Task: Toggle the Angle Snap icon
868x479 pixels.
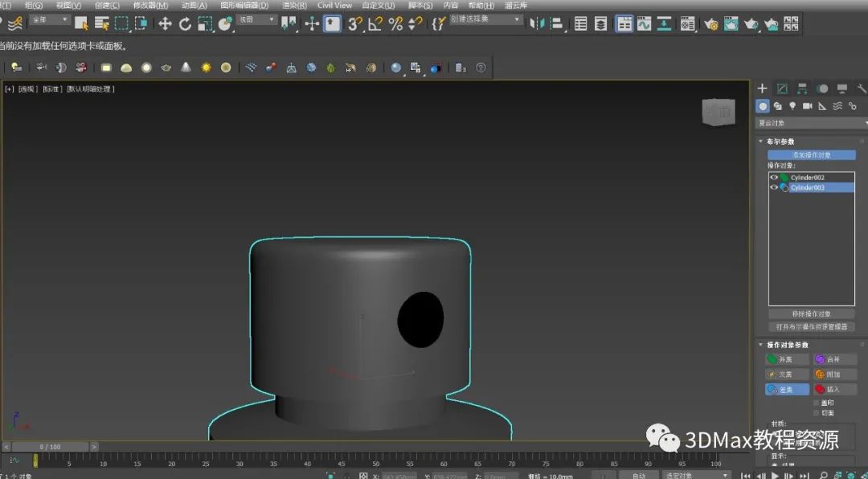Action: click(375, 24)
